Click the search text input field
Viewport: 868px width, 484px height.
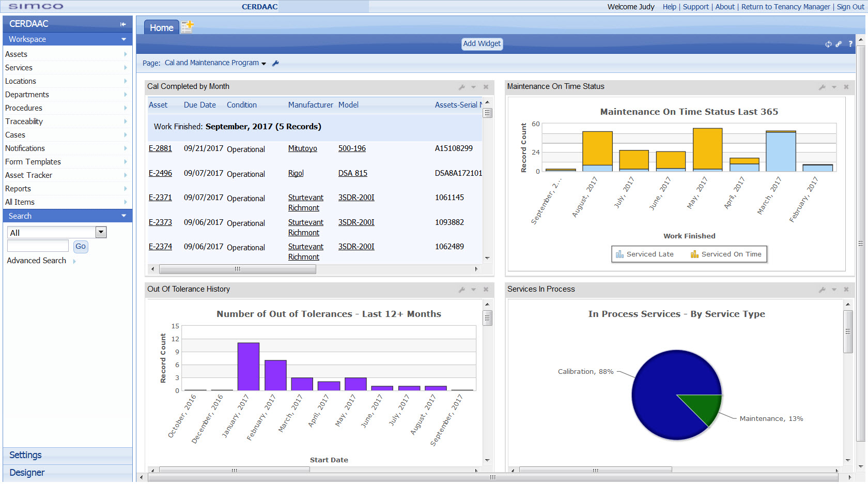coord(38,246)
